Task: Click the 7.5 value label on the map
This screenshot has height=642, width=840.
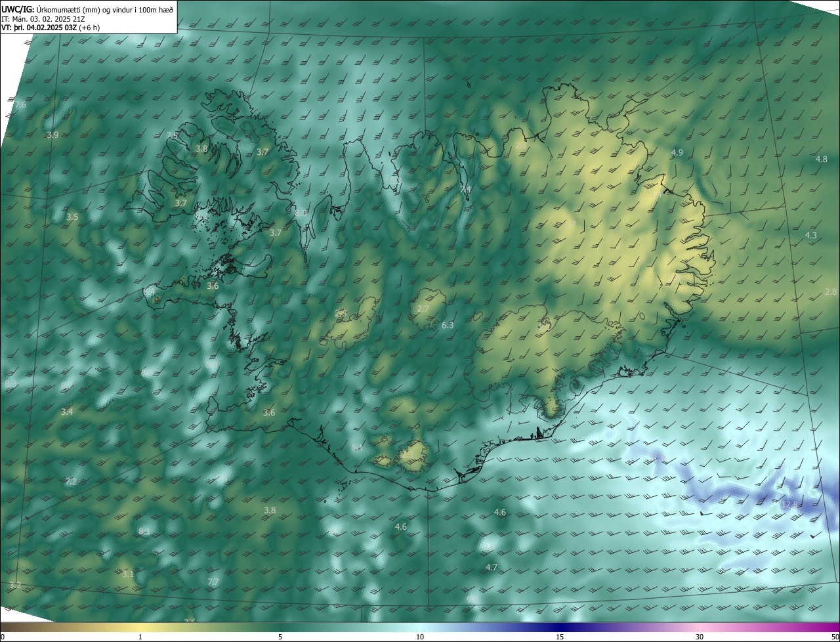Action: (x=172, y=135)
